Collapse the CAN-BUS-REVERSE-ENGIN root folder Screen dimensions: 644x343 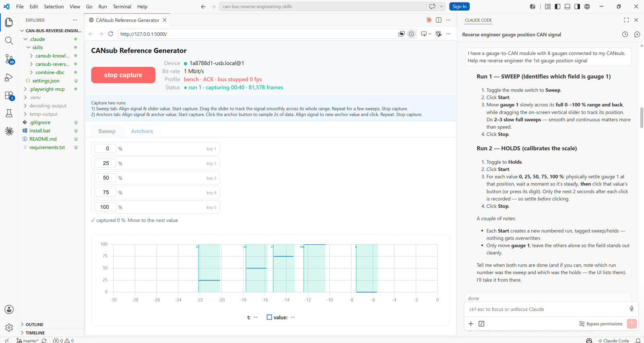51,31
